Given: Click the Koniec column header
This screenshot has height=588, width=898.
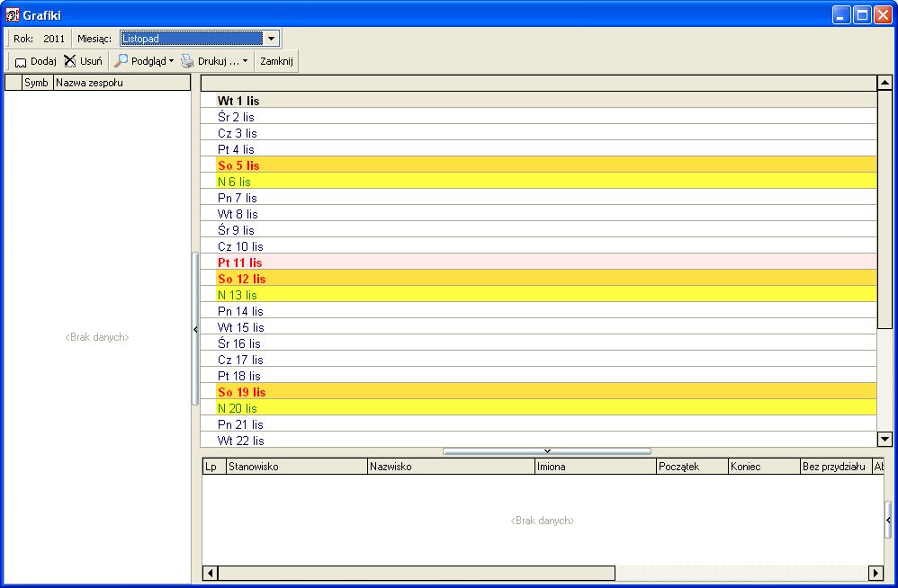Looking at the screenshot, I should [764, 466].
